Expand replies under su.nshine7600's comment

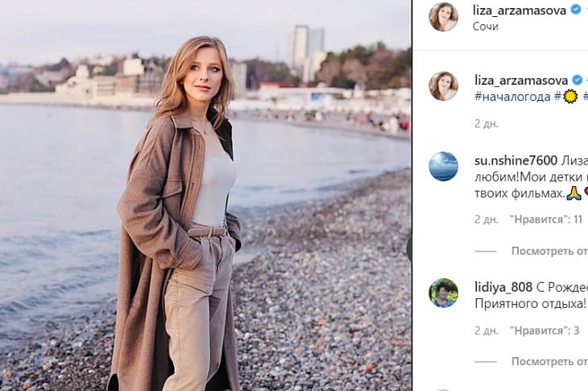(549, 251)
